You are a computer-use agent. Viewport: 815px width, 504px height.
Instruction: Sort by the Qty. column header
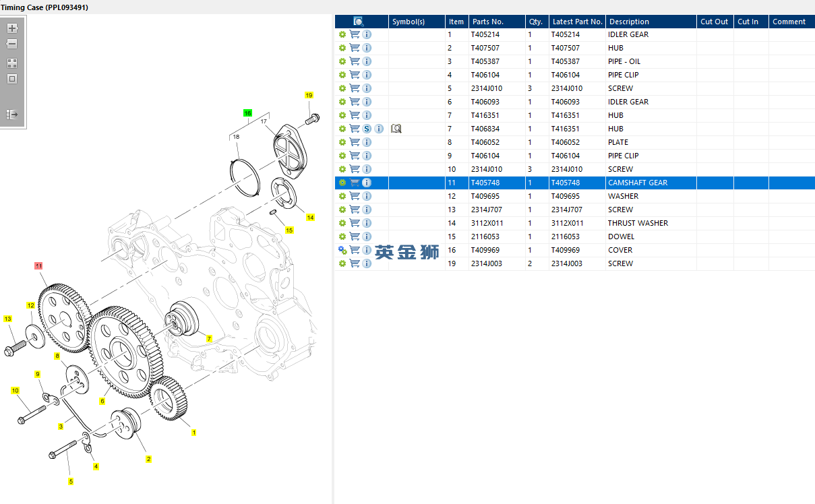[x=537, y=22]
